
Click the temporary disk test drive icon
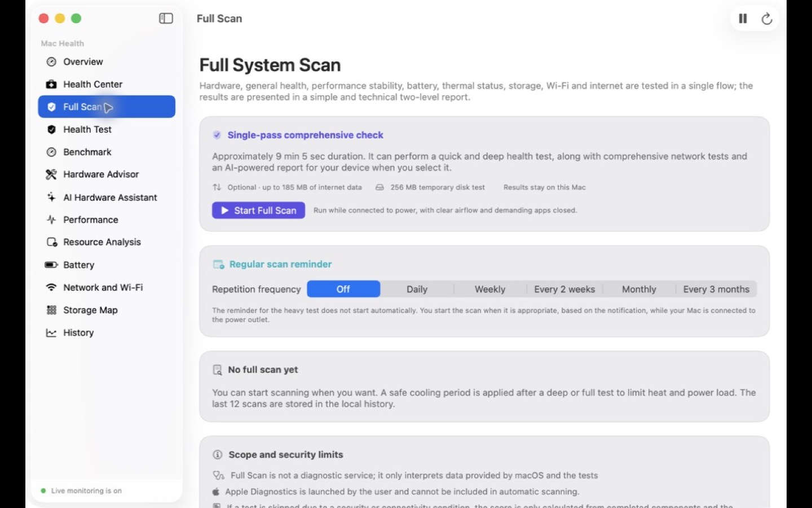pos(380,187)
